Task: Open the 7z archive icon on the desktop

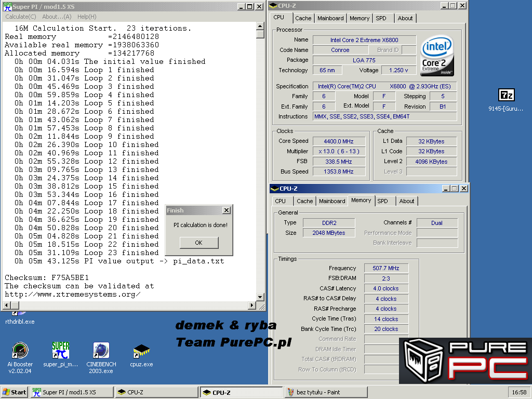Action: click(x=506, y=95)
